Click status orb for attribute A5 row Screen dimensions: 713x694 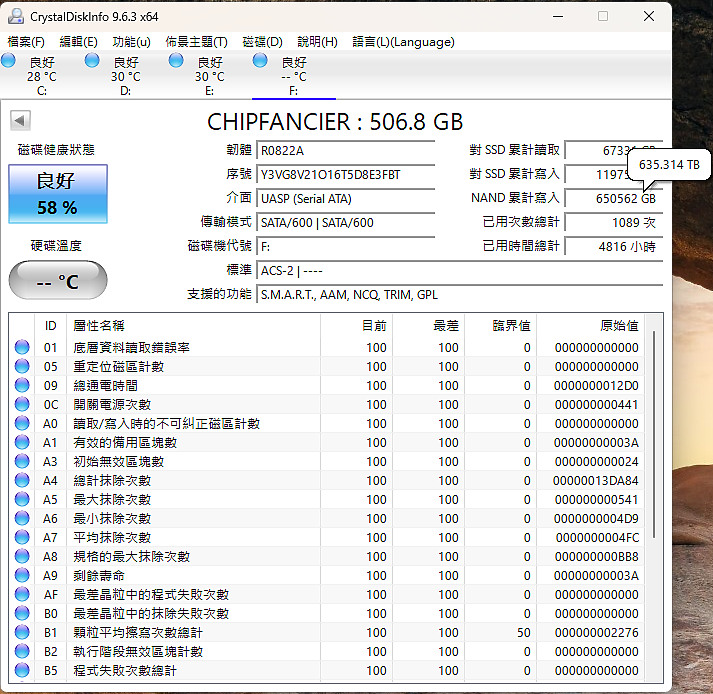pyautogui.click(x=22, y=499)
